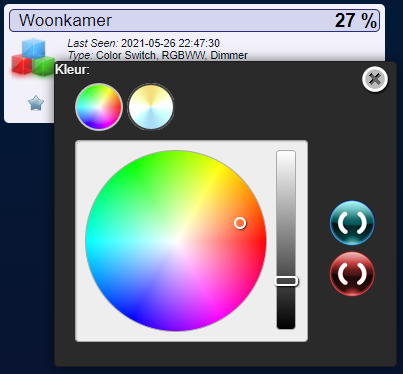Click the teal round light button

352,223
